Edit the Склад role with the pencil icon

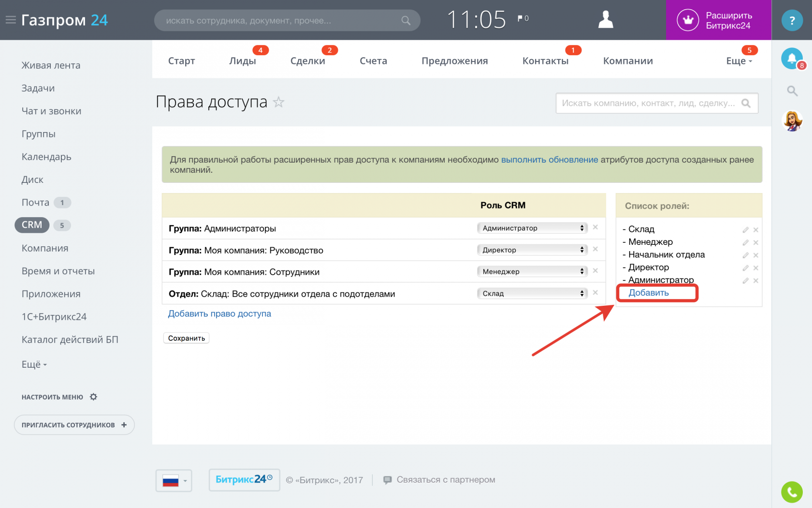[x=745, y=230]
